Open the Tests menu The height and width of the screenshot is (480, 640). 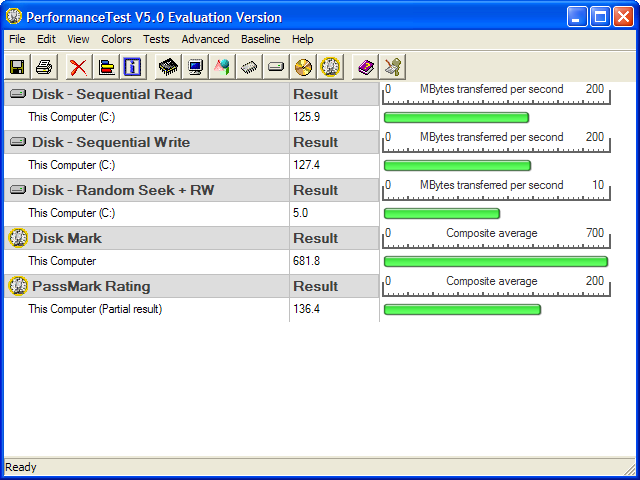[x=156, y=39]
